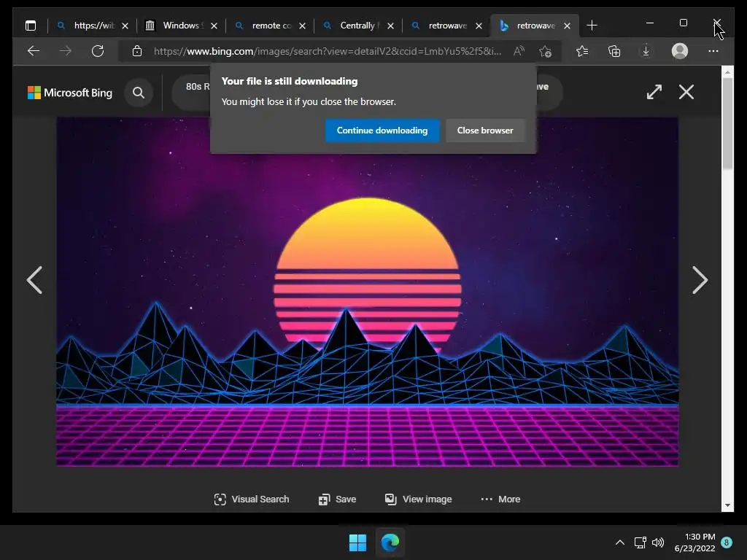747x560 pixels.
Task: Click Close browser button
Action: [485, 131]
